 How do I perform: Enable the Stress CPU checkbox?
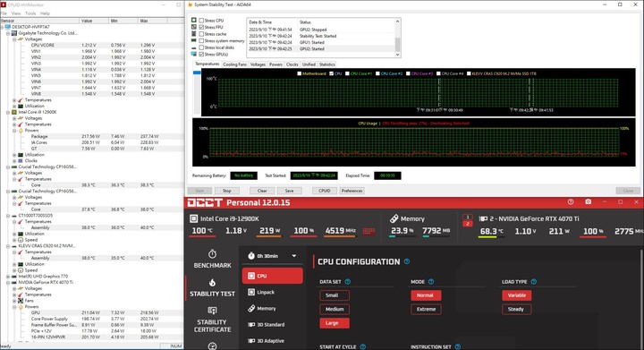click(x=201, y=20)
